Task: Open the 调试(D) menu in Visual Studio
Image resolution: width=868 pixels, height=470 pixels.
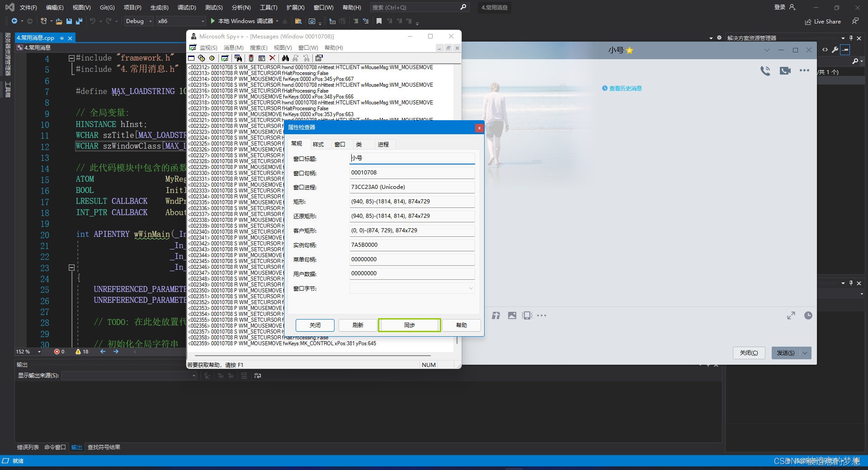Action: pos(187,8)
